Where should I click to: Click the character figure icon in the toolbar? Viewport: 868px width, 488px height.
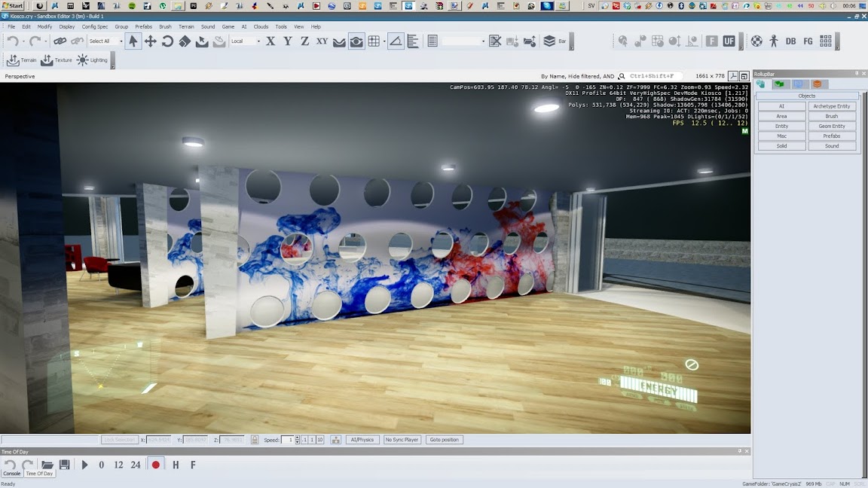coord(773,41)
